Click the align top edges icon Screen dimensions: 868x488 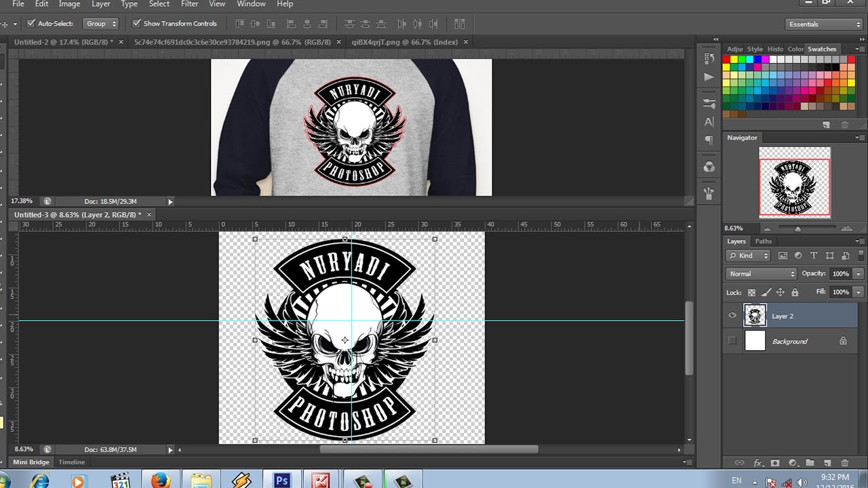click(x=239, y=24)
